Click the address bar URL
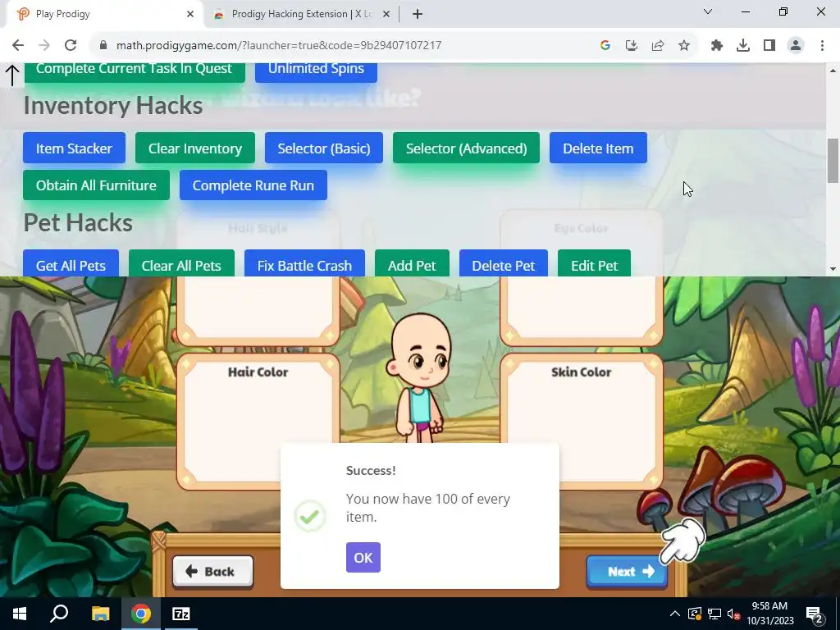 (x=279, y=46)
